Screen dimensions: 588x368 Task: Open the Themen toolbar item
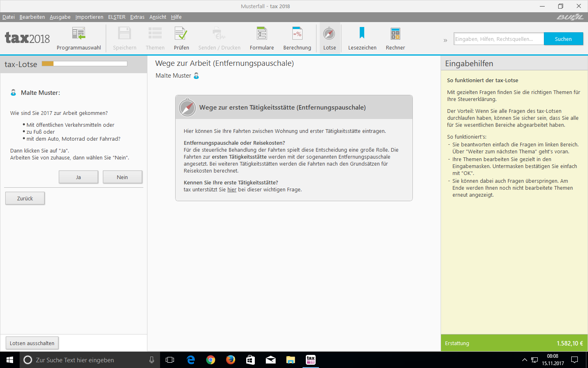[155, 38]
